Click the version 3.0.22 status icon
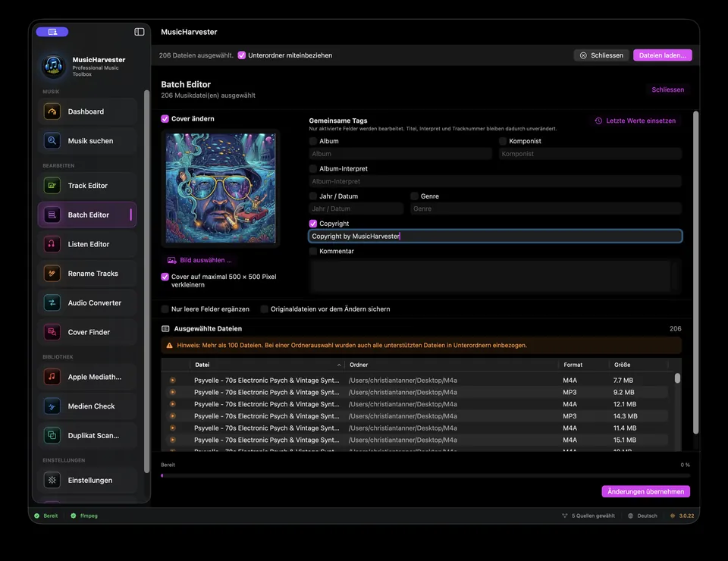Image resolution: width=728 pixels, height=561 pixels. click(x=673, y=516)
